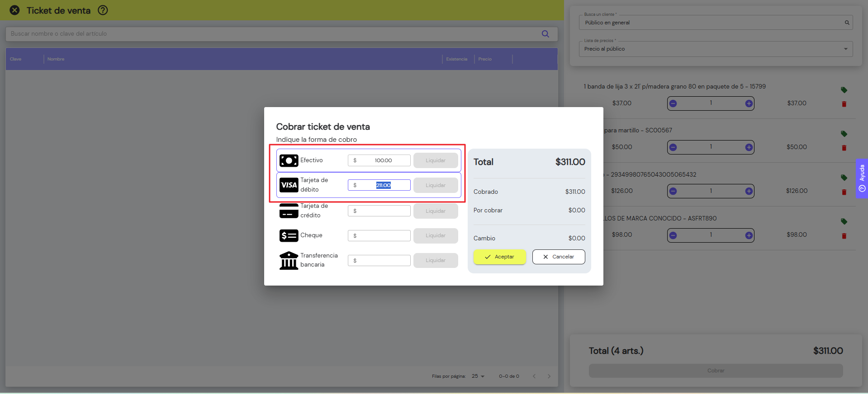The width and height of the screenshot is (868, 394).
Task: Click the tag icon for the $126.00 item
Action: point(844,178)
